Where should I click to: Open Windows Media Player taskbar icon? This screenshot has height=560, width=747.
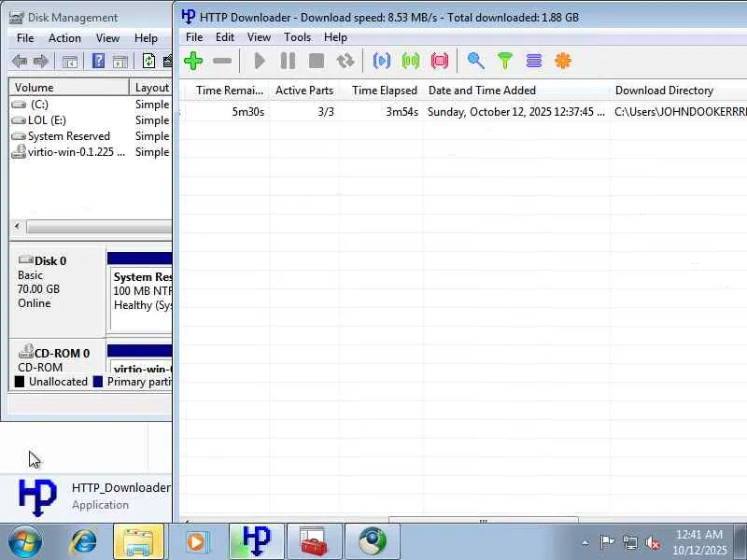tap(196, 541)
